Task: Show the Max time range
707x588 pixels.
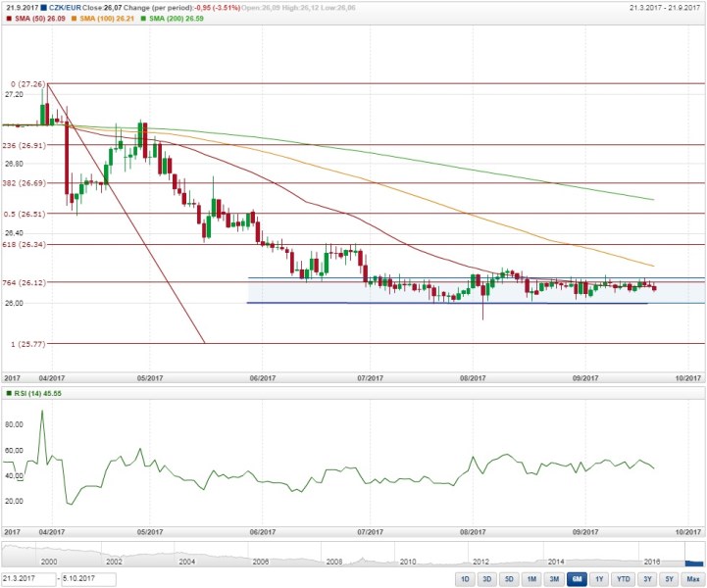Action: (692, 580)
